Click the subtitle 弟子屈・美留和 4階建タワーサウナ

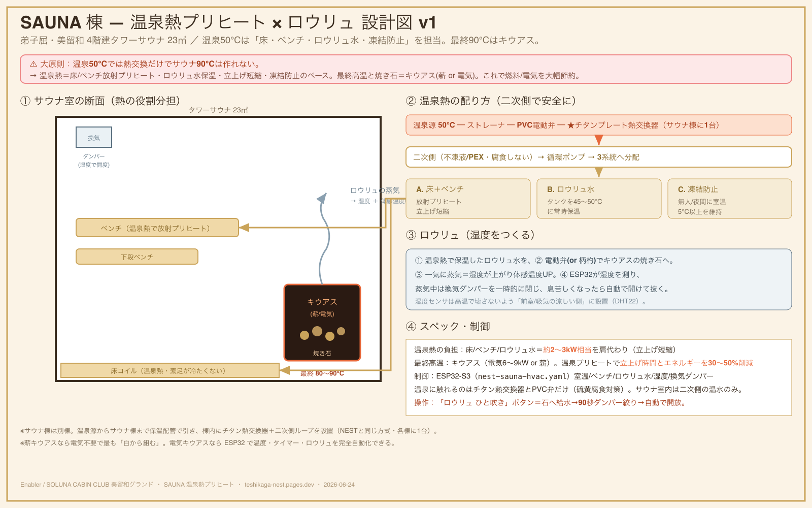[281, 40]
